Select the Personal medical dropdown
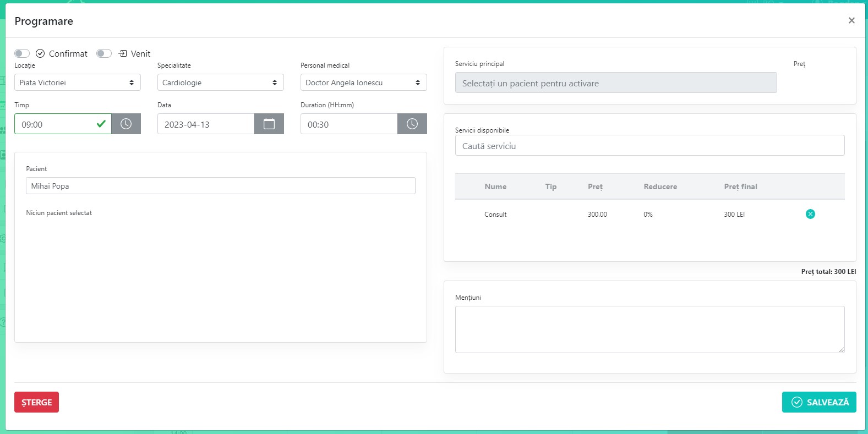868x434 pixels. point(363,83)
